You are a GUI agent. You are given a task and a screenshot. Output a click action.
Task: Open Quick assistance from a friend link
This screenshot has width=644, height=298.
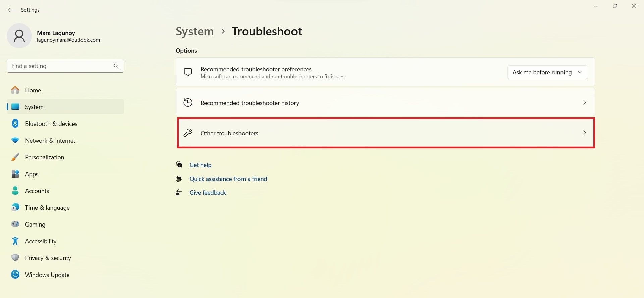[x=228, y=179]
